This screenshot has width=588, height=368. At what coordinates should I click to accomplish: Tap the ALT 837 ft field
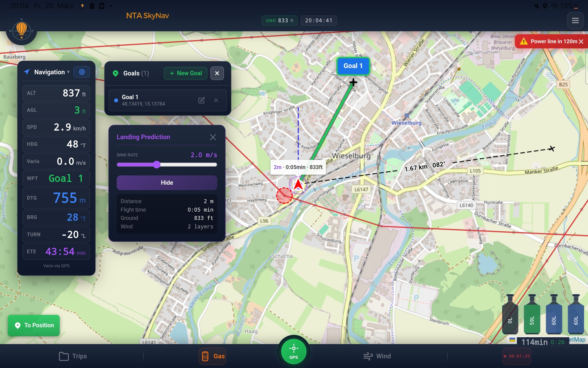pos(56,93)
